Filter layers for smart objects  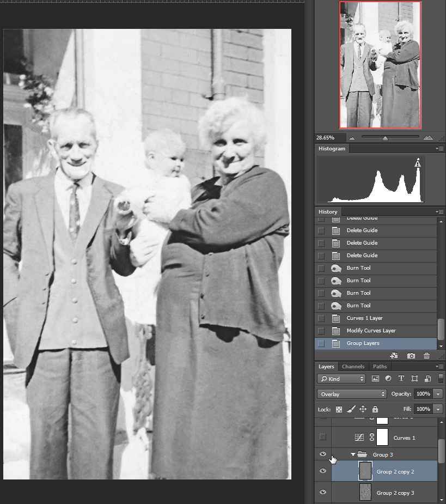tap(427, 378)
